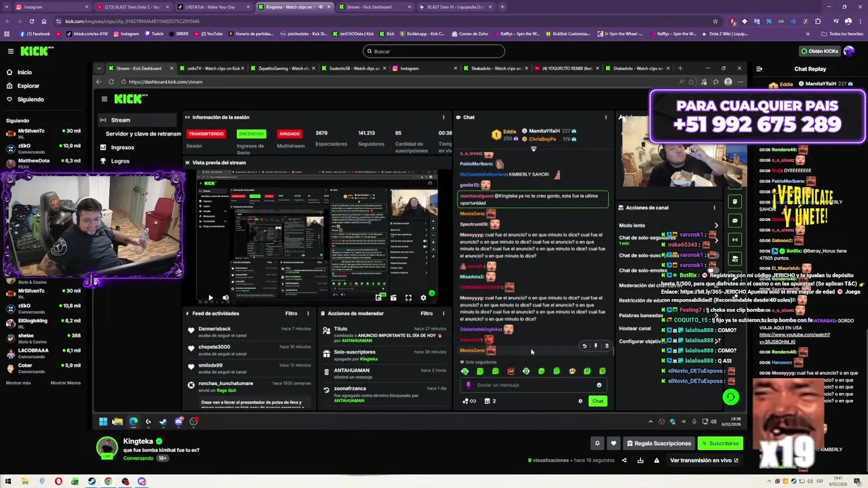The image size is (868, 488).
Task: Open MrStivenTc channel in followed list top
Action: (x=43, y=134)
